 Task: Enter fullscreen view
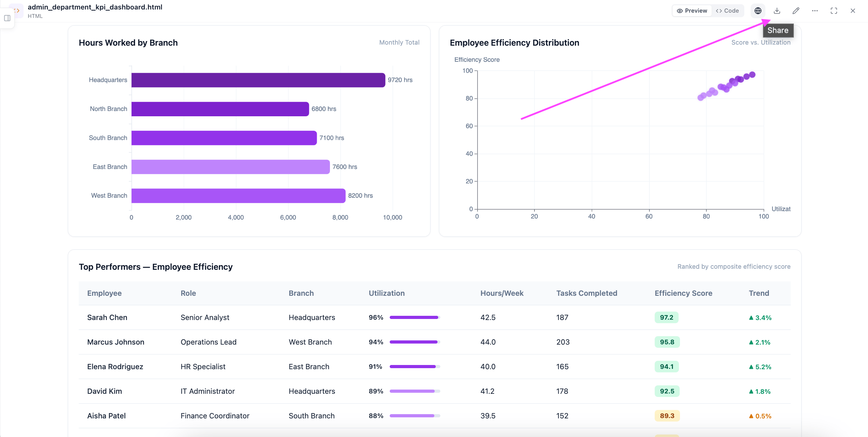pyautogui.click(x=834, y=11)
